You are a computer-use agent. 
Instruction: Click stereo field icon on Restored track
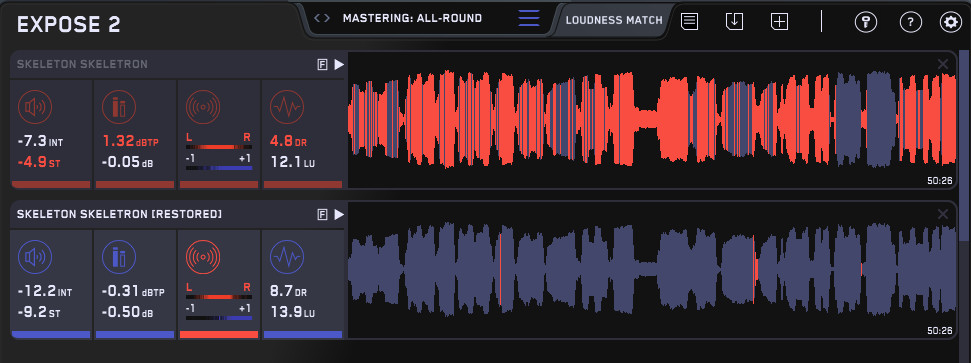202,258
